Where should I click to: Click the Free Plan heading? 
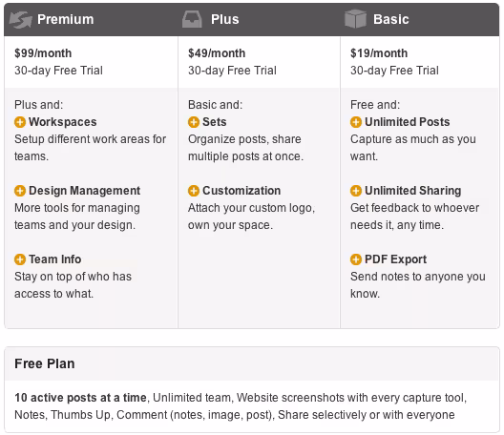pos(45,363)
